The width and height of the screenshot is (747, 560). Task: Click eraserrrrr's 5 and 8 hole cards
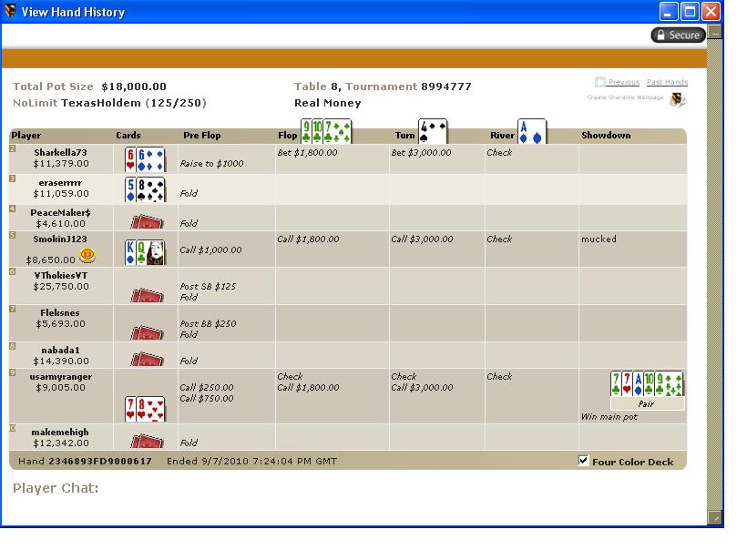coord(145,189)
